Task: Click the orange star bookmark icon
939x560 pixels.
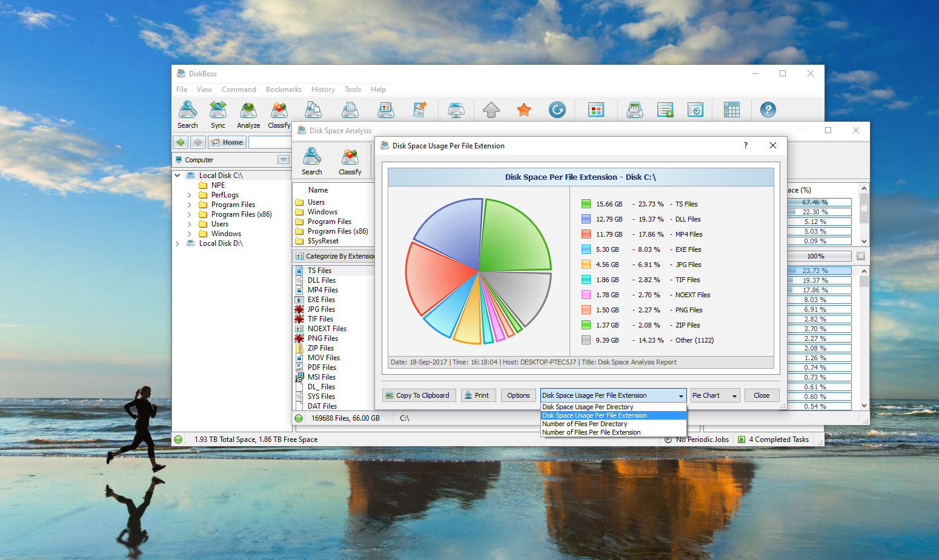Action: pos(524,110)
